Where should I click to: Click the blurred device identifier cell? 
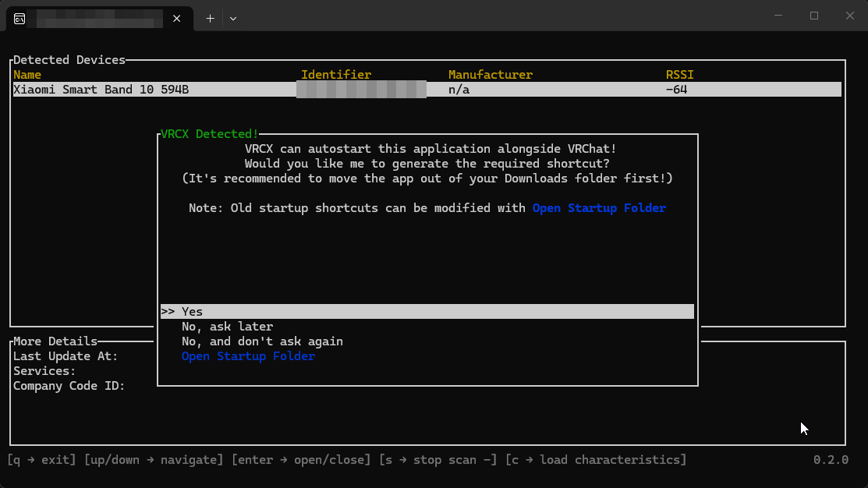pyautogui.click(x=362, y=90)
